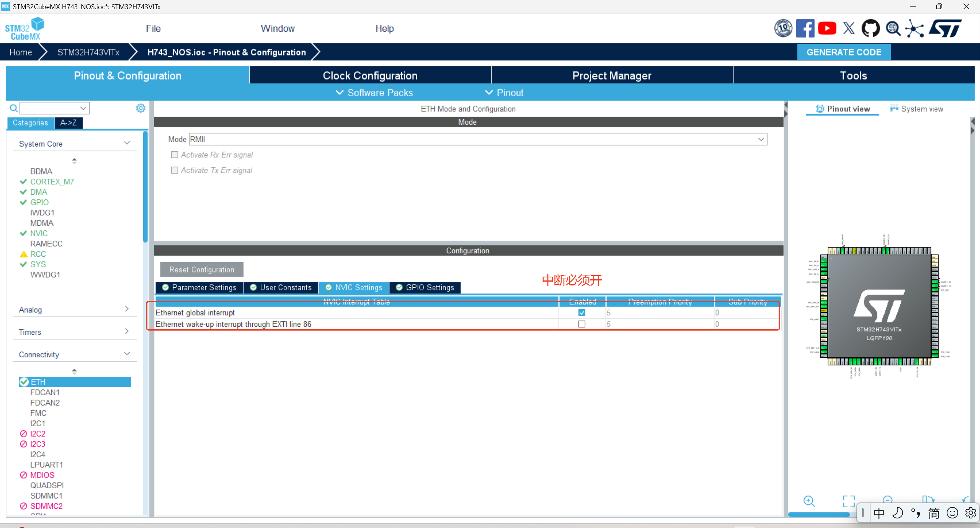
Task: Open the IME emoji smiley panel
Action: coord(952,513)
